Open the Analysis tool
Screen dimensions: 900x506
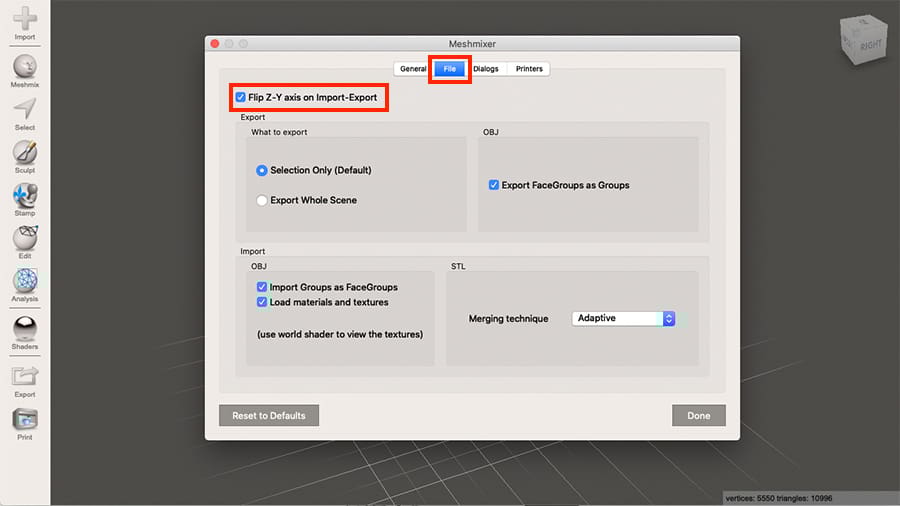25,285
